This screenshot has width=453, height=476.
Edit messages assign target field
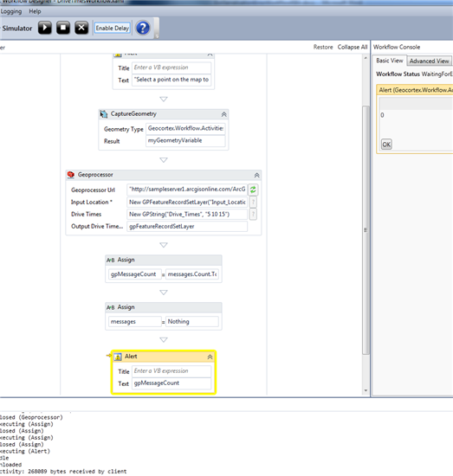(x=134, y=321)
